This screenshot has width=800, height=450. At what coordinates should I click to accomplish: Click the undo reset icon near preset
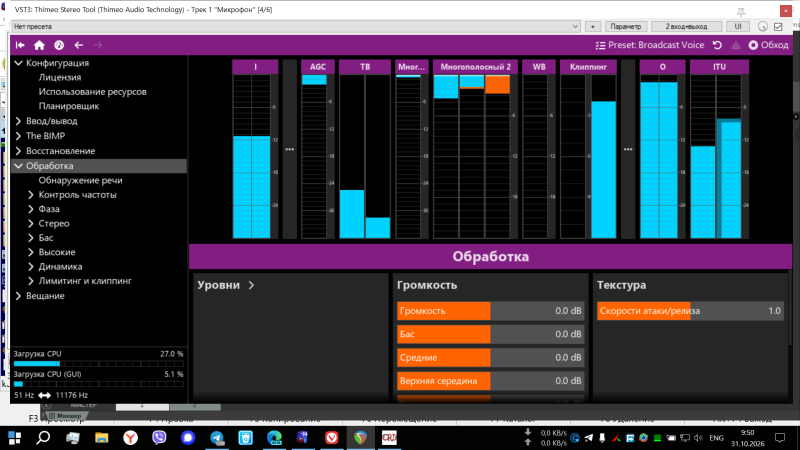[x=717, y=45]
